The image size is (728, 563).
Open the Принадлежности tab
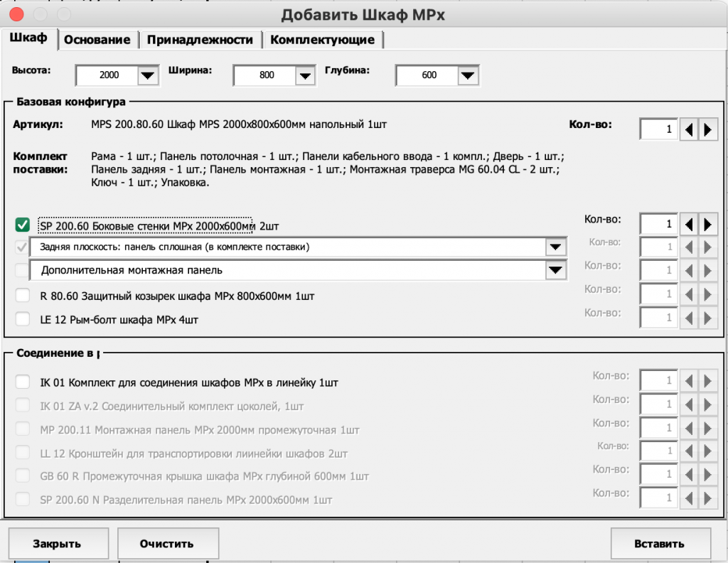coord(200,40)
